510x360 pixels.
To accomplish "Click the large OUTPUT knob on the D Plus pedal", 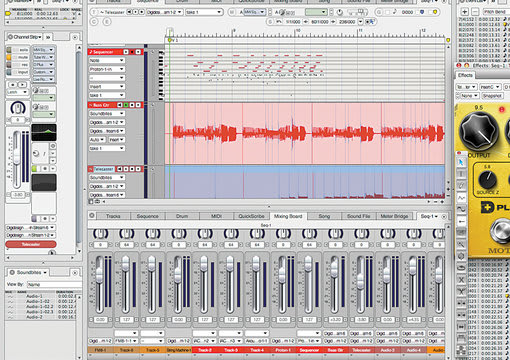I will [x=479, y=131].
